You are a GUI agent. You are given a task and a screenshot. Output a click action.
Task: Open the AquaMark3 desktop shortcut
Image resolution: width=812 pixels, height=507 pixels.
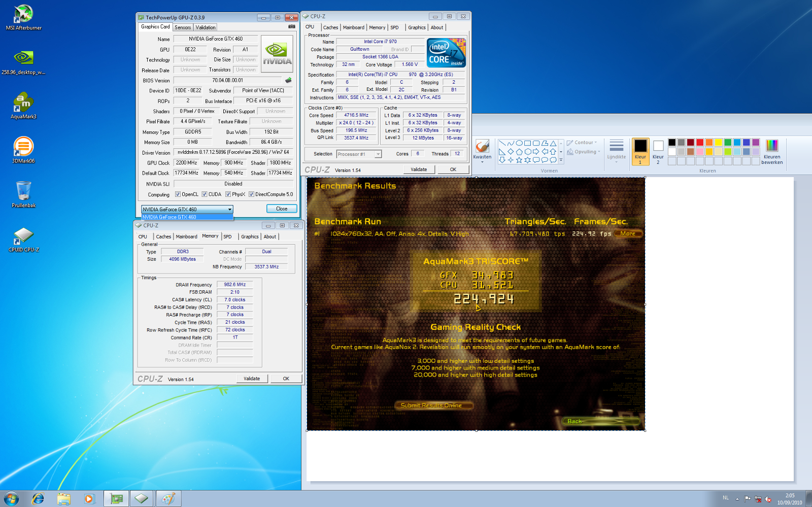tap(23, 106)
